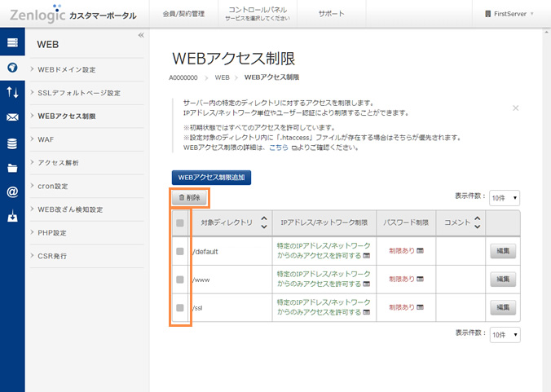View password restriction details icon for /www

click(420, 279)
